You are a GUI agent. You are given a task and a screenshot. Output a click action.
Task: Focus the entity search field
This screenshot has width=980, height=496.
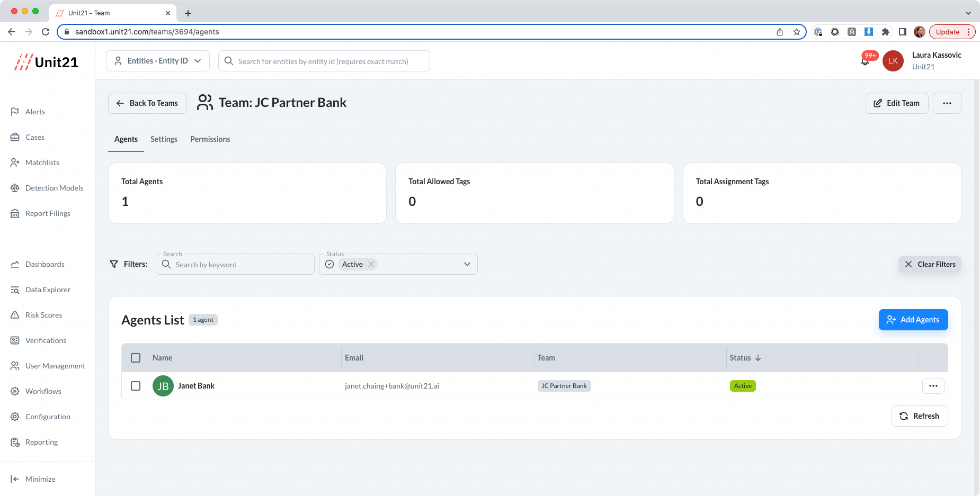click(324, 61)
